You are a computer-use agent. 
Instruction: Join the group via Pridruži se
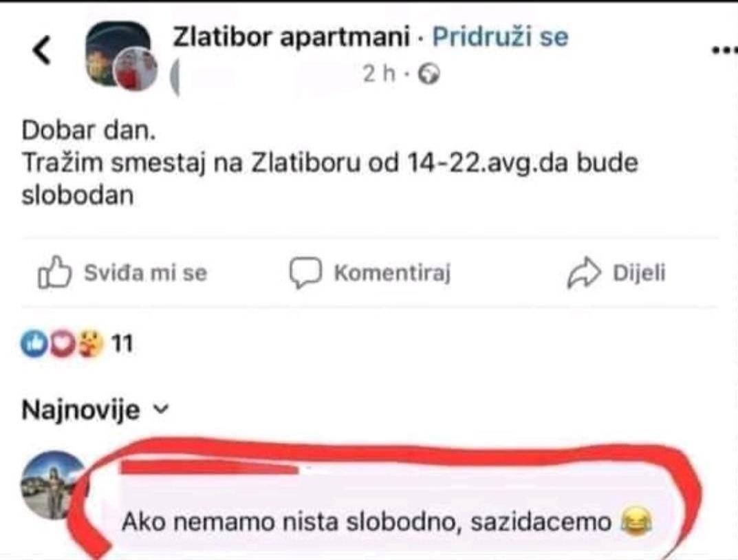click(500, 36)
